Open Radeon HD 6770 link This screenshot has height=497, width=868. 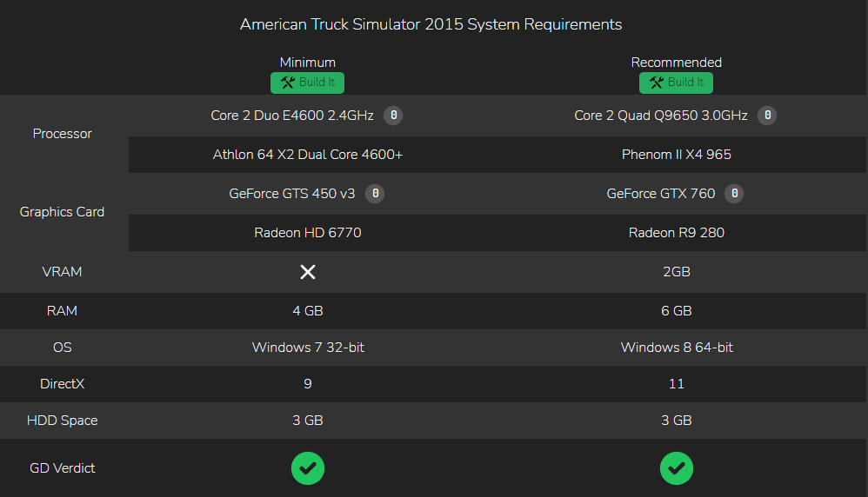[x=308, y=233]
